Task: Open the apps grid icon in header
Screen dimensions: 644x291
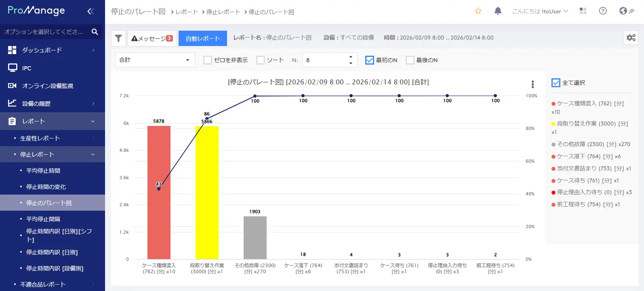Action: [x=583, y=11]
